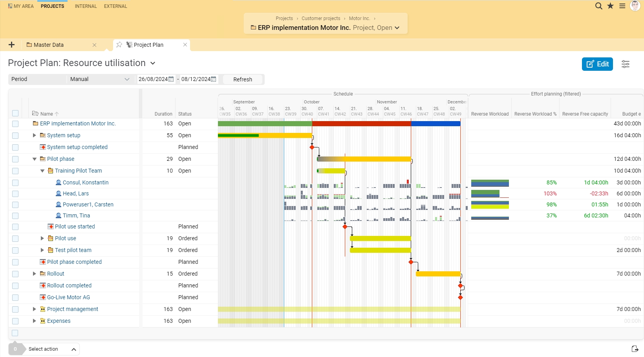Open start date calendar picker
The image size is (644, 357).
tap(171, 79)
